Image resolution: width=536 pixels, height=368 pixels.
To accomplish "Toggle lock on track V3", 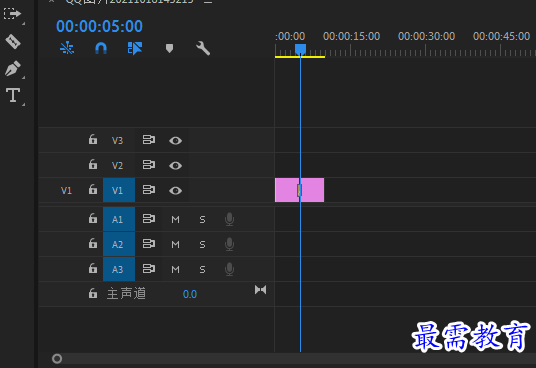I will [x=93, y=139].
